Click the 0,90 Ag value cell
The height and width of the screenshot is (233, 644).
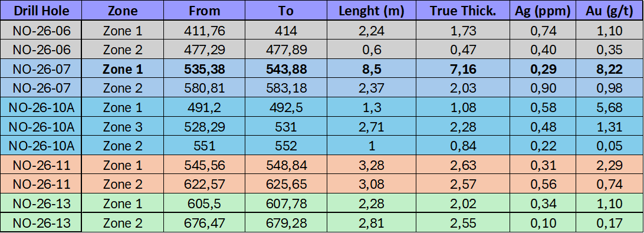(543, 88)
